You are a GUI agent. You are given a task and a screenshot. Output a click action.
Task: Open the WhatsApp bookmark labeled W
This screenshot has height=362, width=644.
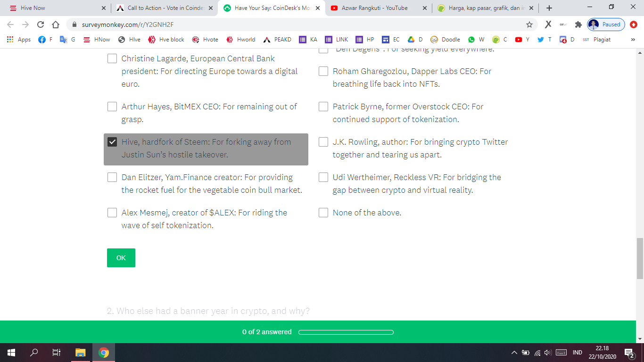(476, 40)
